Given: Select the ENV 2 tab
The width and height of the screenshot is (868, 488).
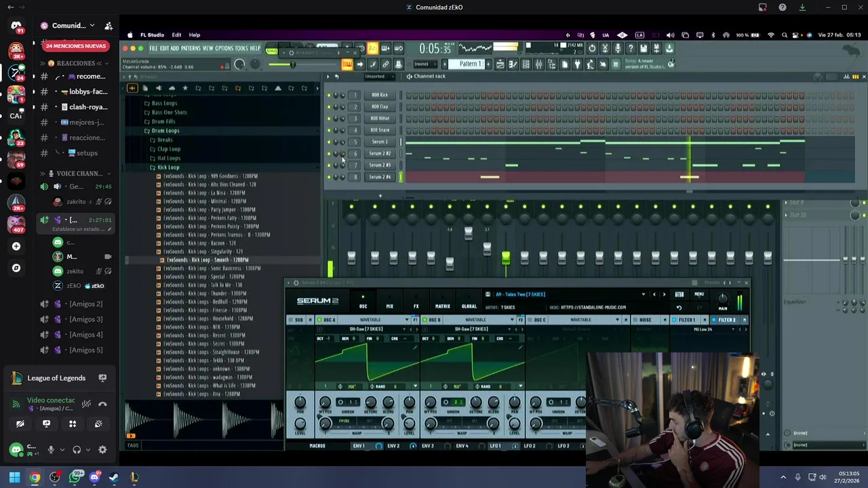Looking at the screenshot, I should (393, 446).
